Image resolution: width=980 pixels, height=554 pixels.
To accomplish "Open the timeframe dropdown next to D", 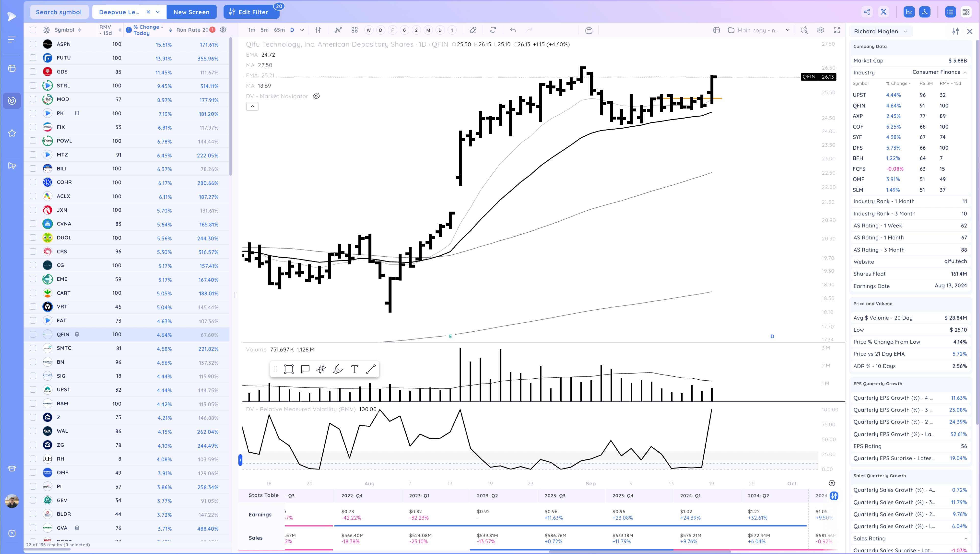I will click(302, 30).
